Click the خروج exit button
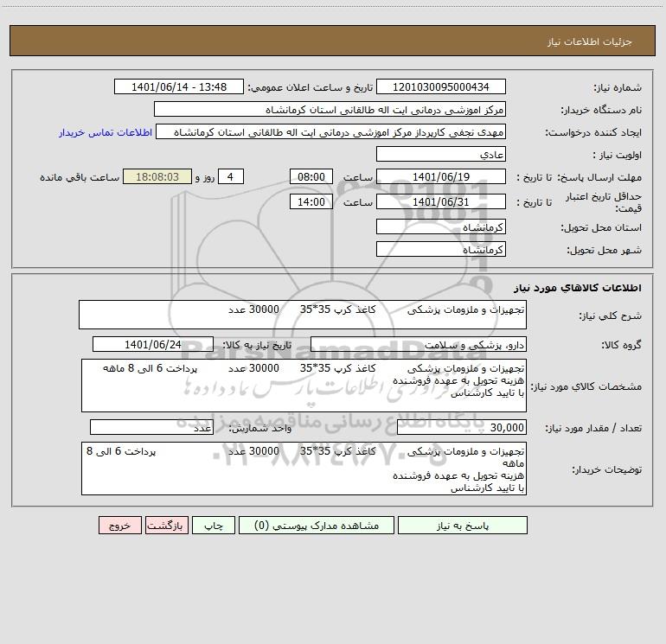The width and height of the screenshot is (666, 644). point(119,525)
